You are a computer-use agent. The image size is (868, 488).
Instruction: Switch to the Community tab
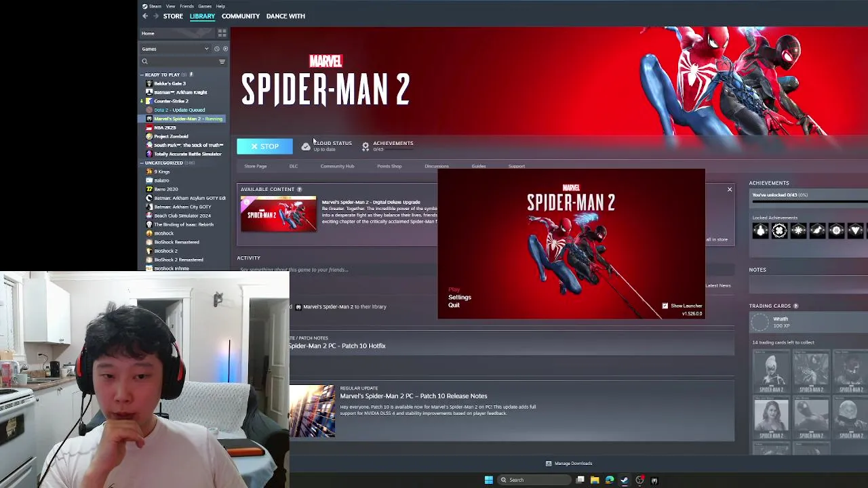(x=241, y=16)
